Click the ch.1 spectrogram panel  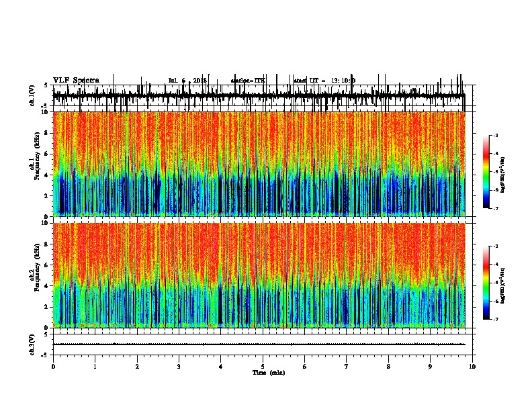point(259,164)
